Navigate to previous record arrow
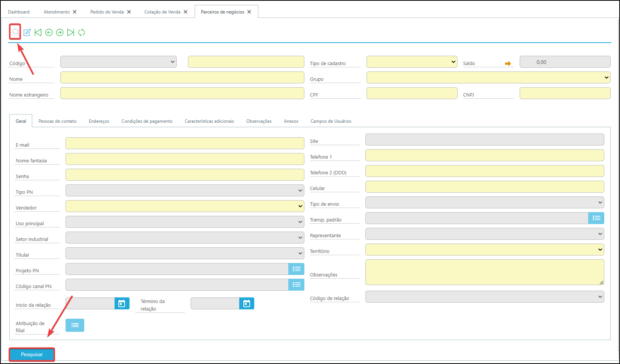The image size is (620, 364). pos(49,33)
